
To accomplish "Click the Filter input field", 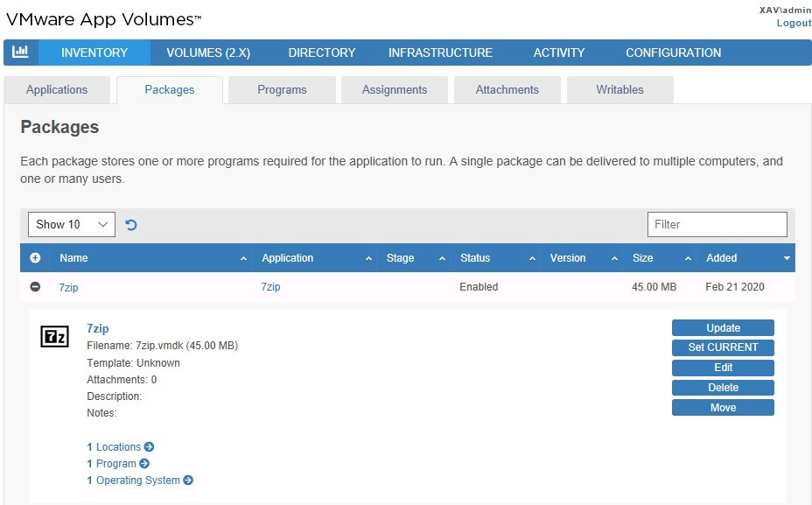I will click(717, 224).
